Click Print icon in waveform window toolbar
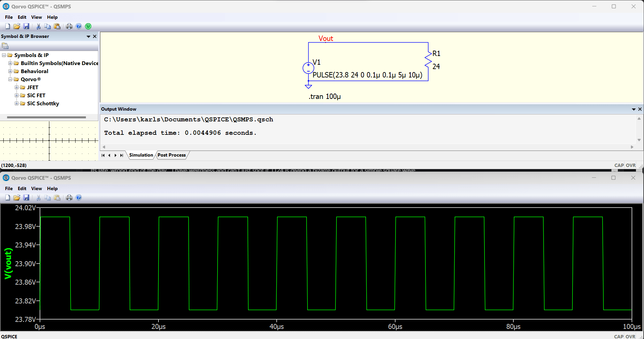The image size is (644, 339). [69, 197]
